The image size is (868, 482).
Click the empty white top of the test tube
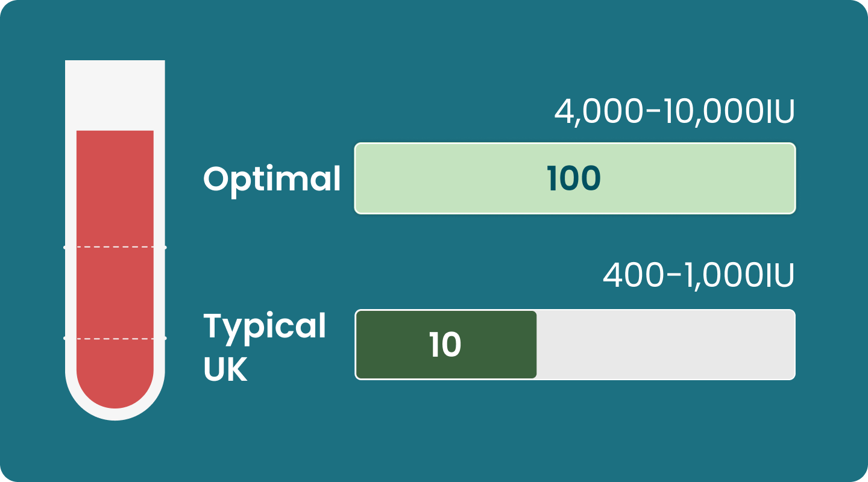pyautogui.click(x=115, y=95)
